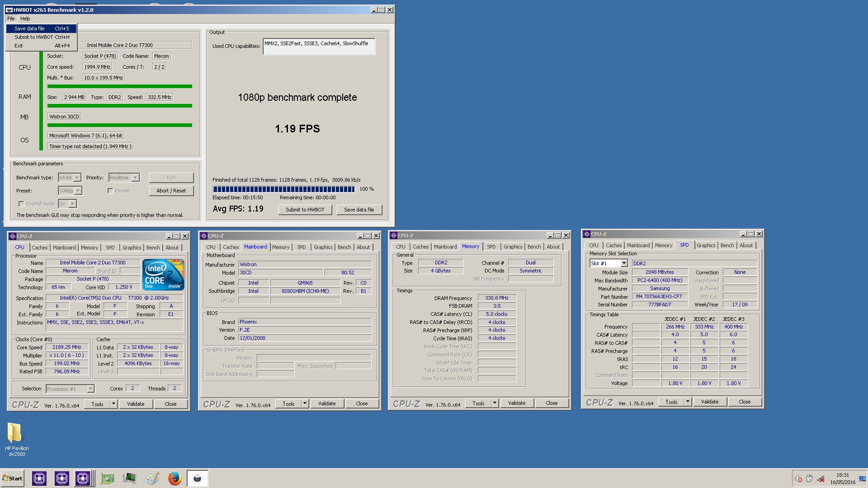The width and height of the screenshot is (868, 488).
Task: Switch to Graphics tab in the Memory window
Action: 513,247
